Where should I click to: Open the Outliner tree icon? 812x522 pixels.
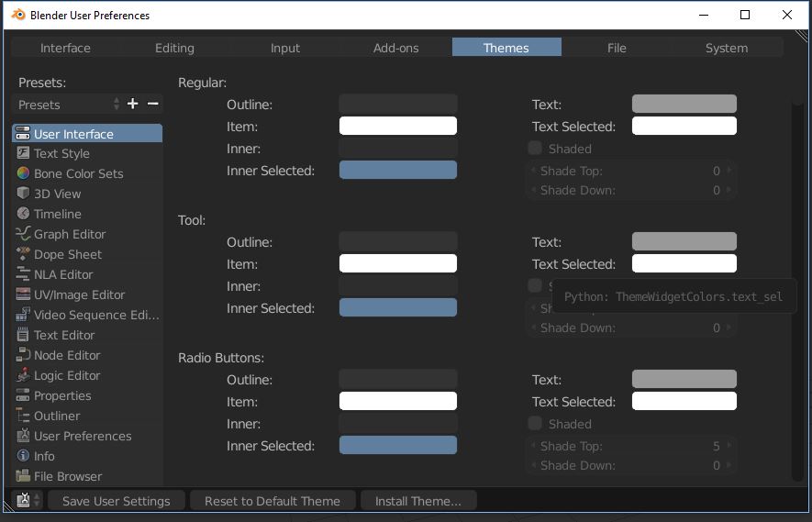[x=23, y=416]
